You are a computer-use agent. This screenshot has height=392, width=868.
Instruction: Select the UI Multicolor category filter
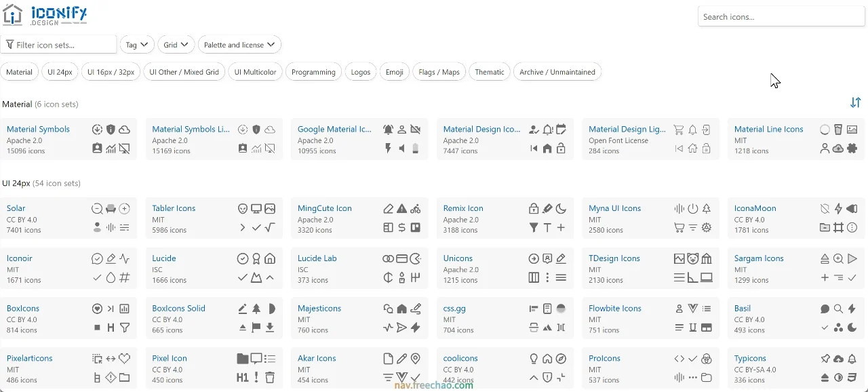tap(255, 72)
